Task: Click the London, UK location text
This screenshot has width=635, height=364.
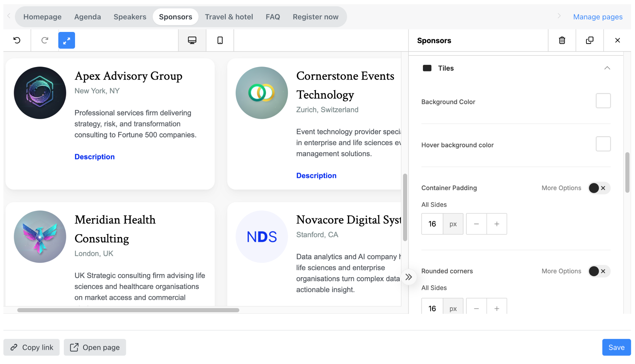Action: pyautogui.click(x=94, y=254)
